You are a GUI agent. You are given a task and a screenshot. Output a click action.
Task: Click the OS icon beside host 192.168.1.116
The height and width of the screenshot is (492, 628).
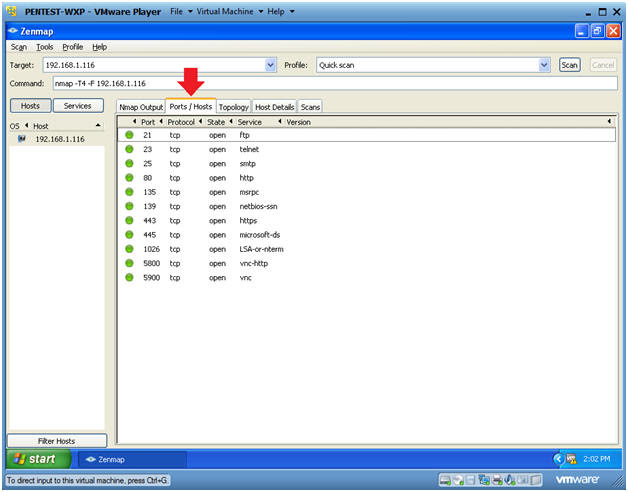pos(22,139)
